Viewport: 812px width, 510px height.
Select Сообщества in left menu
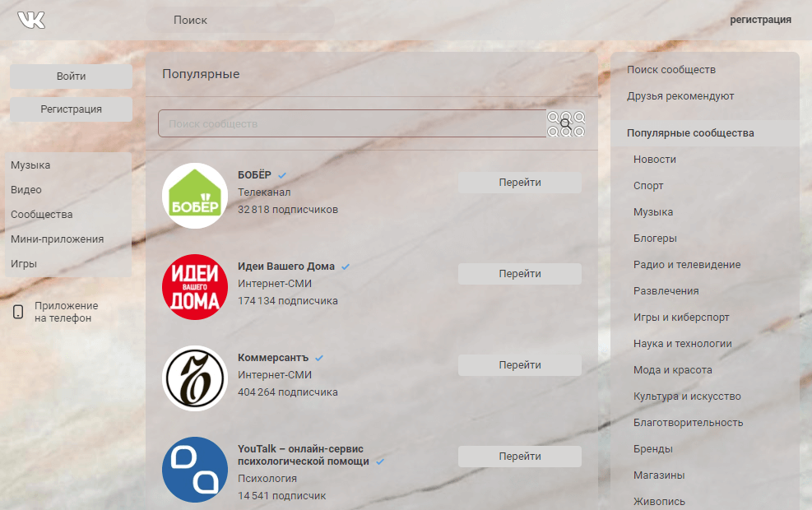(x=42, y=215)
